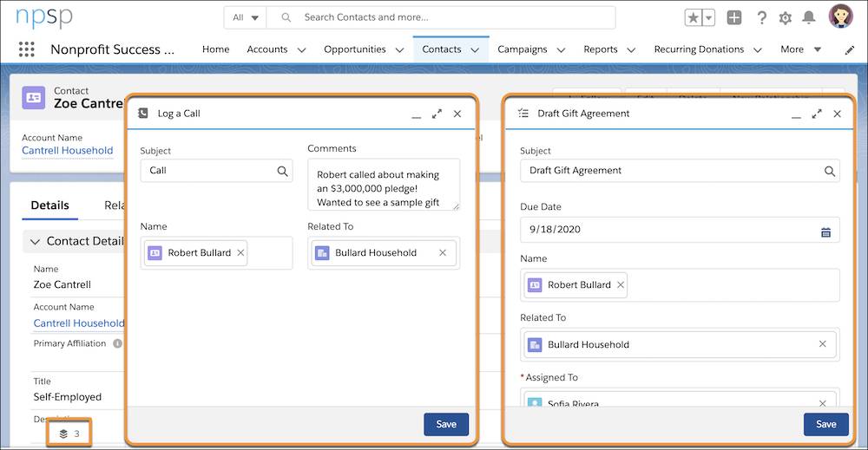Viewport: 868px width, 450px height.
Task: Open the user profile avatar
Action: [840, 16]
